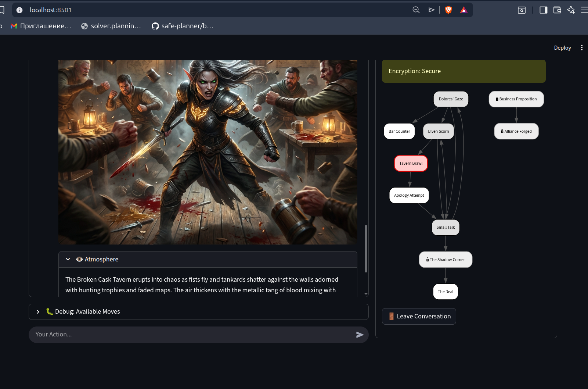The height and width of the screenshot is (389, 588).
Task: Click the Brave Rewards triangle icon
Action: [x=464, y=10]
